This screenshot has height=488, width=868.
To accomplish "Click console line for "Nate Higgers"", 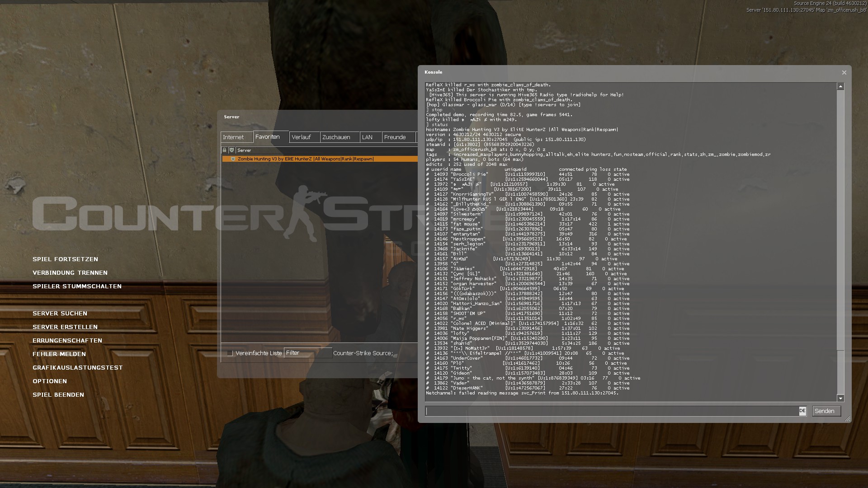I will pos(528,328).
